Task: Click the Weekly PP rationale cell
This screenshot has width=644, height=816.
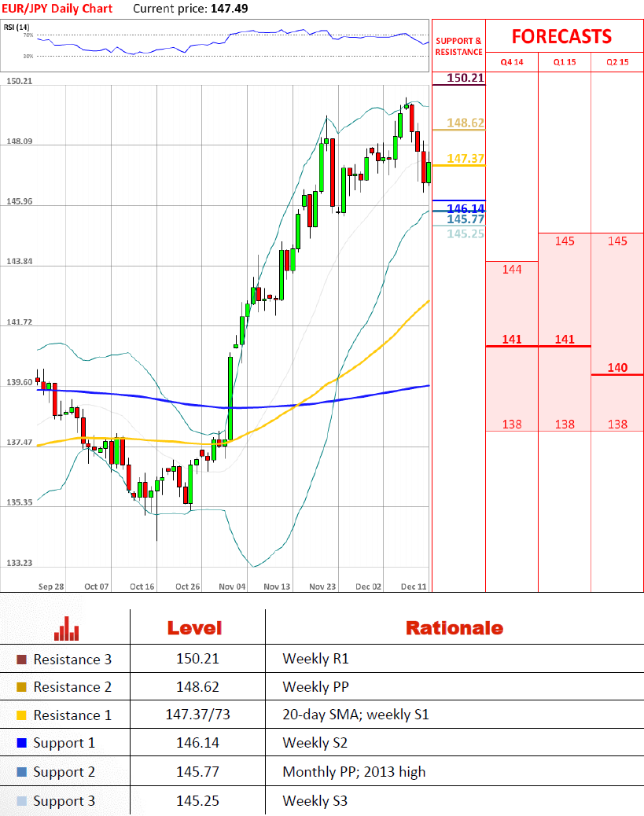Action: coord(315,687)
